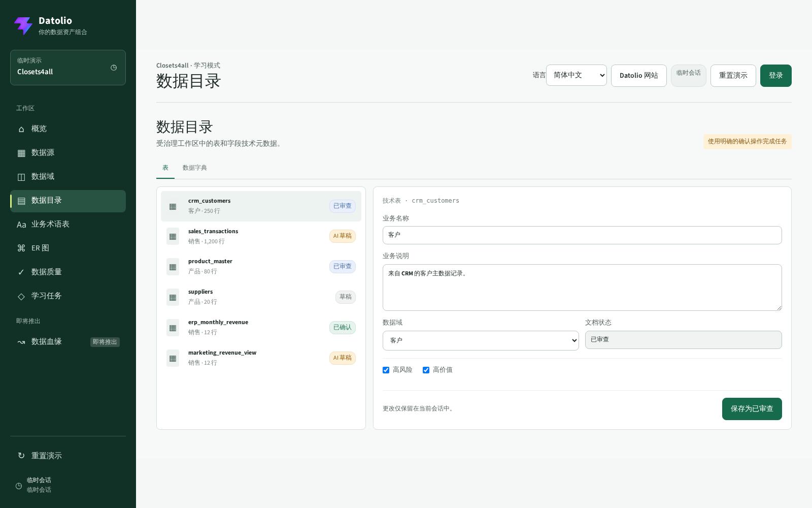The height and width of the screenshot is (508, 812).
Task: Click the table icon for sales_transactions
Action: (x=173, y=236)
